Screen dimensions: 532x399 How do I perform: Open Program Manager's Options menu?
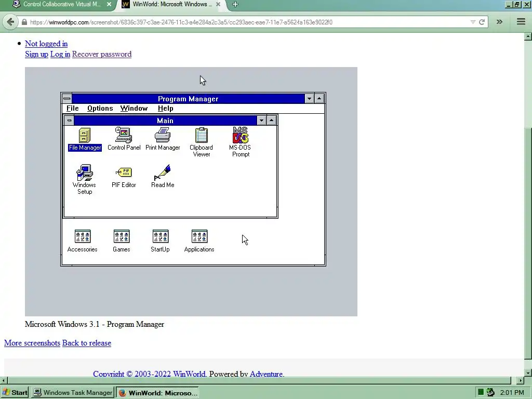tap(100, 108)
